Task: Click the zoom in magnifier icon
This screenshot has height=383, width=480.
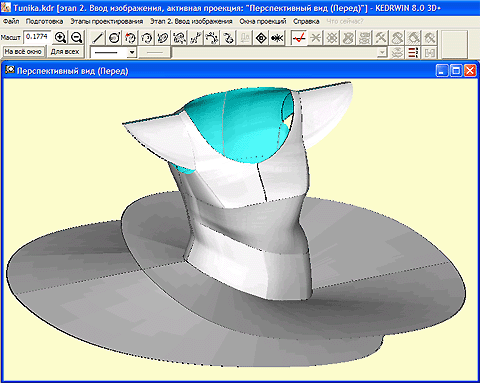Action: tap(60, 38)
